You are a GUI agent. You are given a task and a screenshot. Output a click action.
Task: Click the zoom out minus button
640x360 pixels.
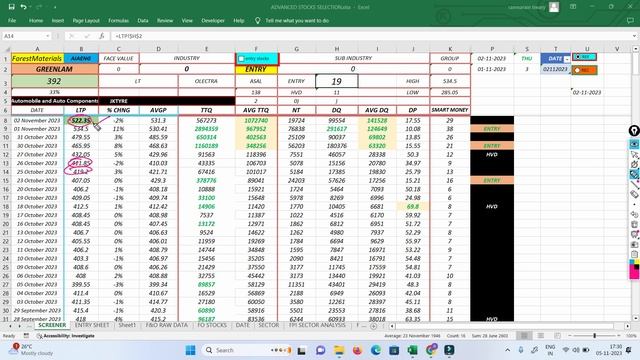click(570, 336)
